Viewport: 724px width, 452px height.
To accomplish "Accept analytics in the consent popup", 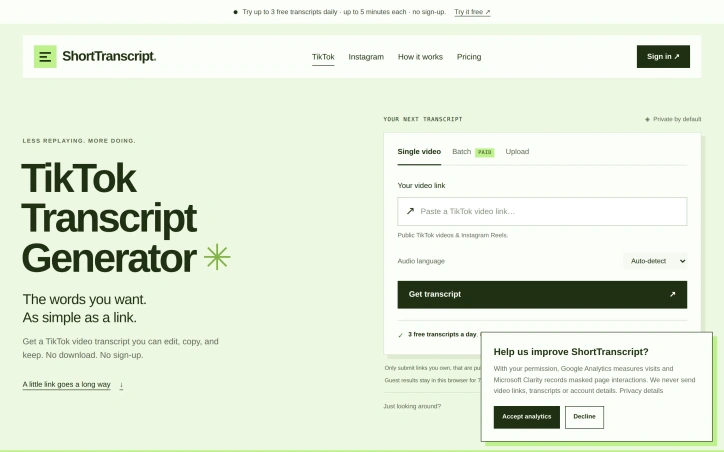I will tap(526, 417).
